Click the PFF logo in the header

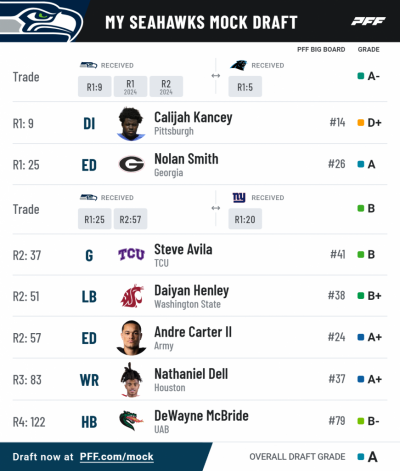(x=368, y=21)
